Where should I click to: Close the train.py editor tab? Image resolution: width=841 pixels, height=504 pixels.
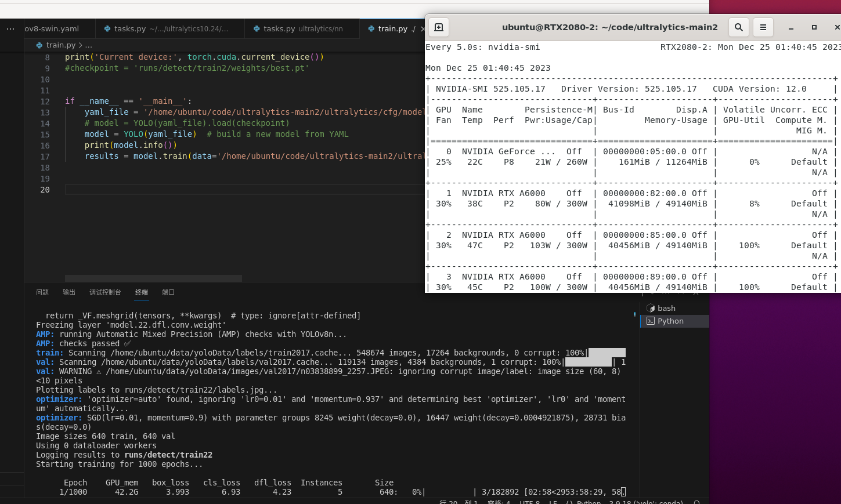pos(422,28)
